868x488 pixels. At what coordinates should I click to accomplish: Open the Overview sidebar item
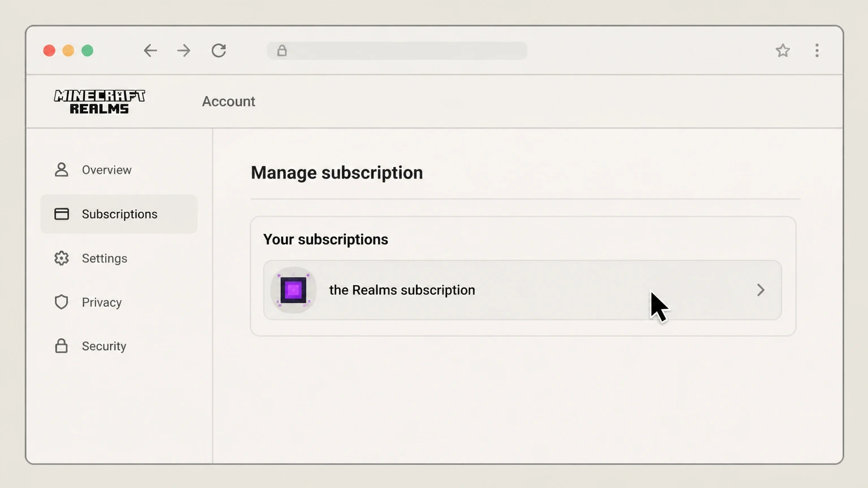point(119,170)
